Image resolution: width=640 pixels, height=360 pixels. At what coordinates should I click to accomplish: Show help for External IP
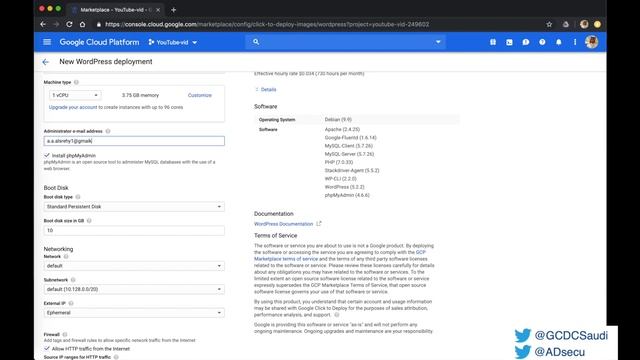click(x=71, y=303)
